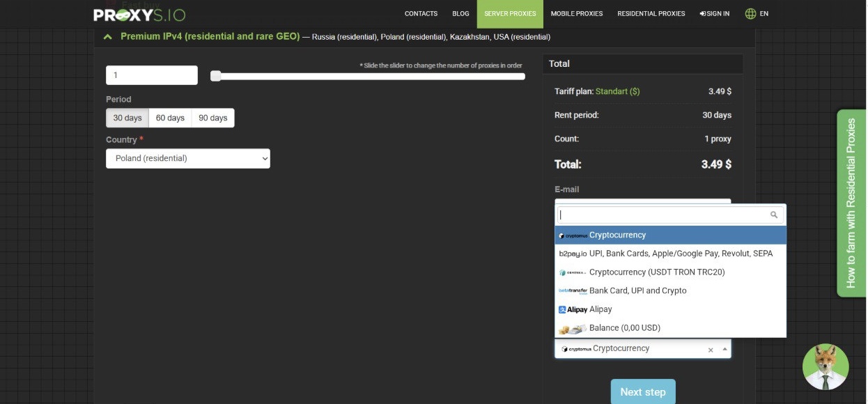Viewport: 868px width, 404px height.
Task: Click the payment method select box arrow
Action: point(724,349)
